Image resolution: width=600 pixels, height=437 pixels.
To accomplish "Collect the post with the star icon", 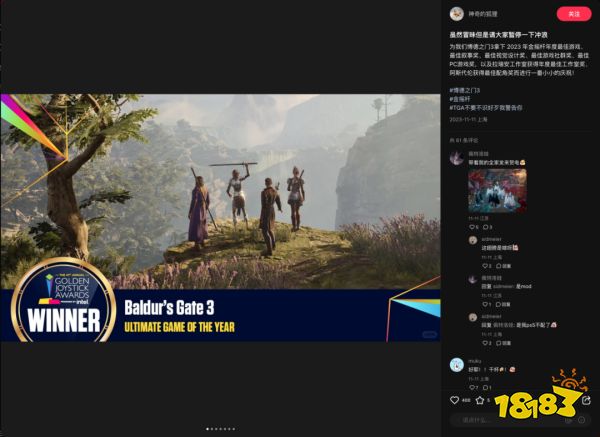I will coord(480,400).
